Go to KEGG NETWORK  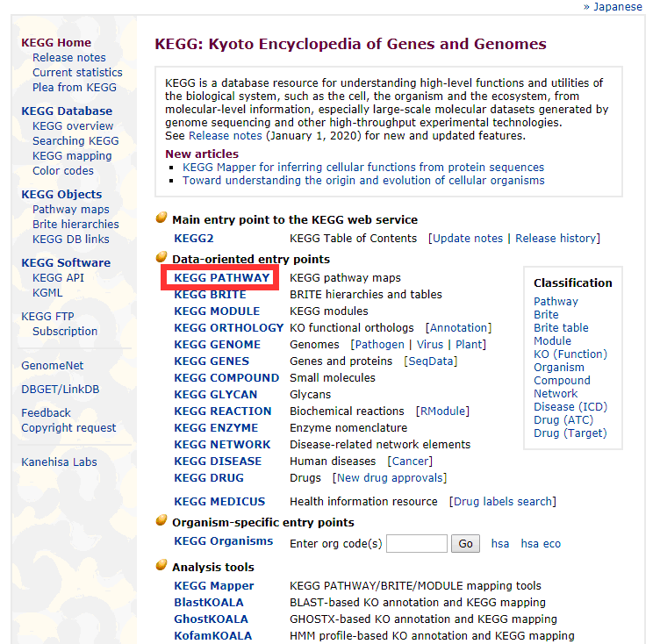[222, 445]
